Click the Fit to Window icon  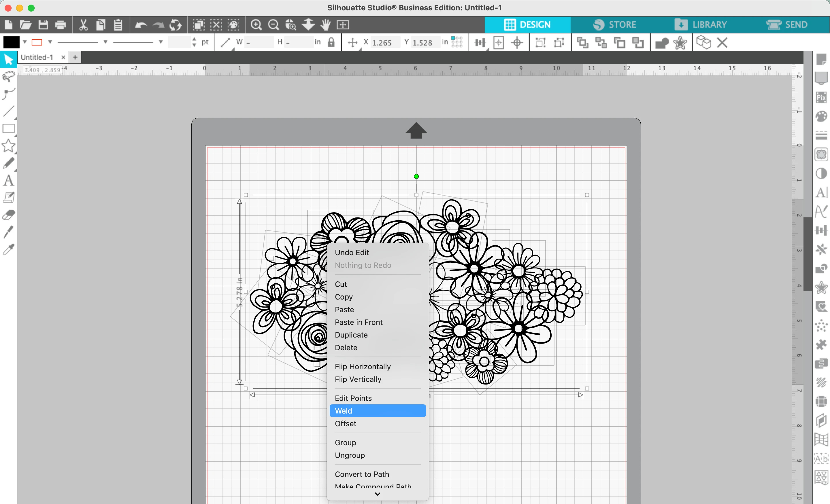tap(343, 25)
